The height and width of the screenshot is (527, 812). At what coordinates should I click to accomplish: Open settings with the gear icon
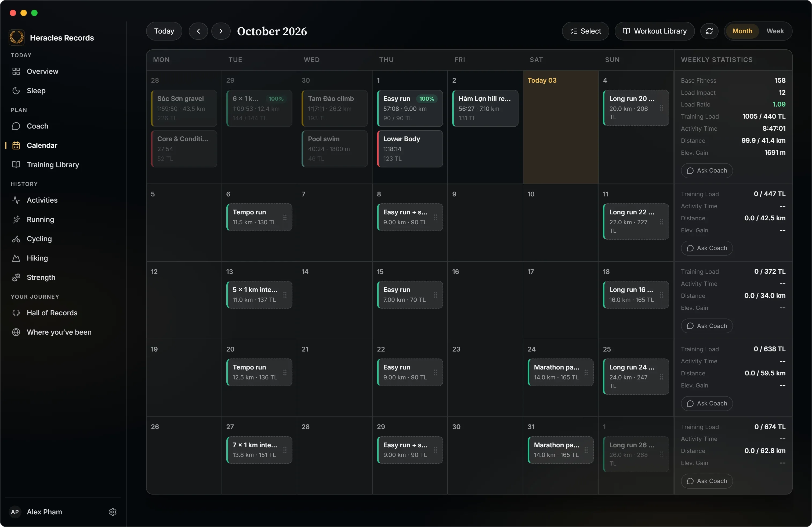pos(113,512)
